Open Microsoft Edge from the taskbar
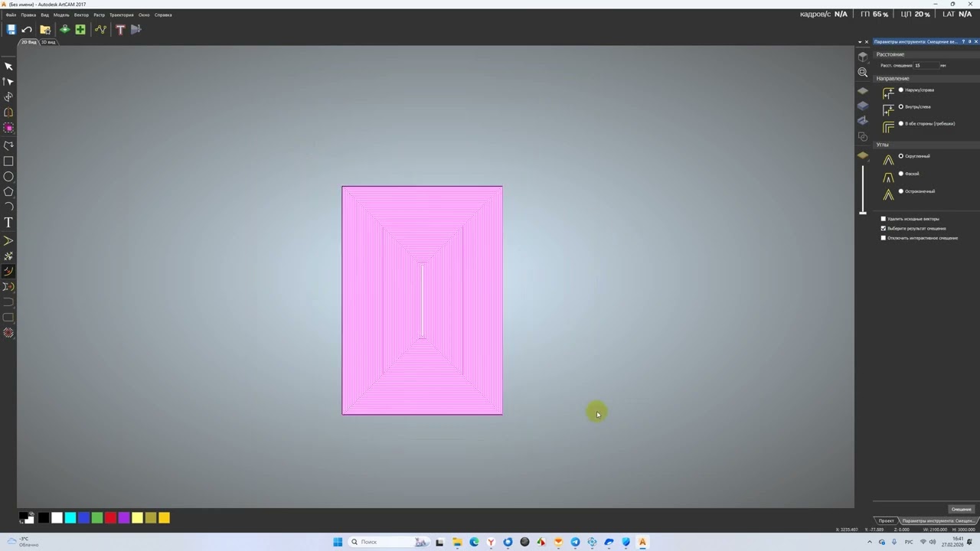 tap(474, 542)
